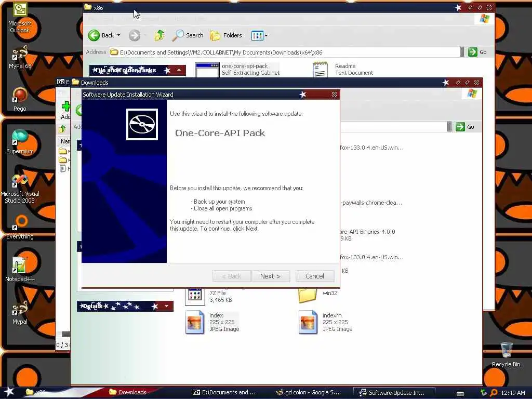Switch to Software Update taskbar item
The height and width of the screenshot is (399, 532).
[394, 393]
